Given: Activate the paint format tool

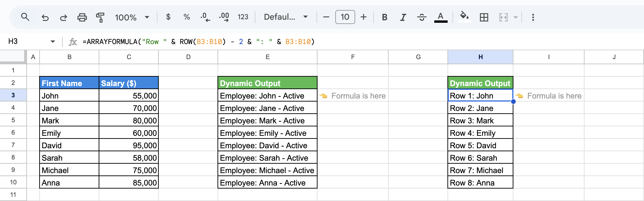Looking at the screenshot, I should [x=100, y=17].
